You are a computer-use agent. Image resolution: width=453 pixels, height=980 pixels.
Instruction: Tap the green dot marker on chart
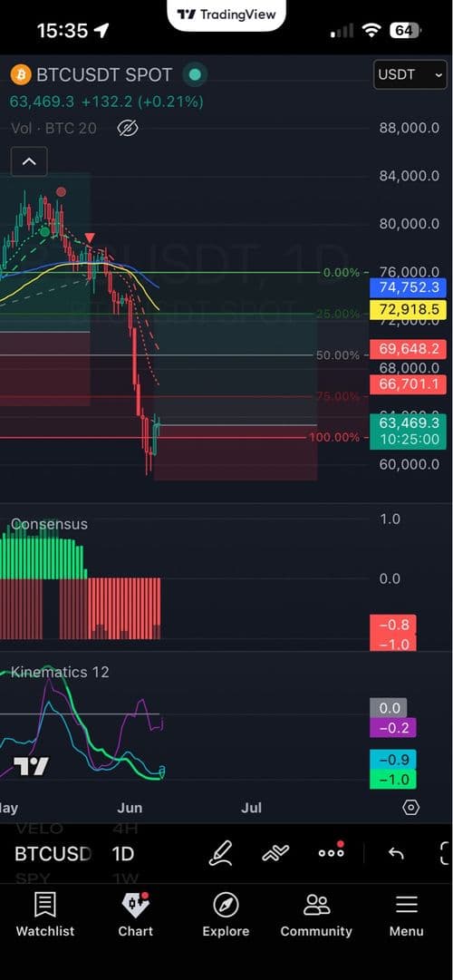tap(45, 232)
